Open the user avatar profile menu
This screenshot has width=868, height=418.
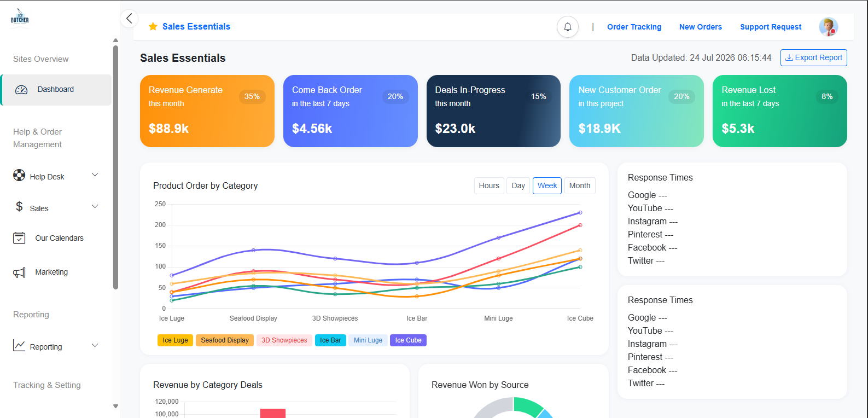point(828,26)
